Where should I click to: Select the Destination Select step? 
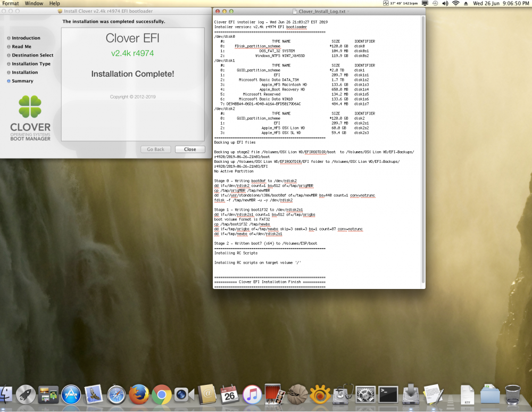pos(32,55)
